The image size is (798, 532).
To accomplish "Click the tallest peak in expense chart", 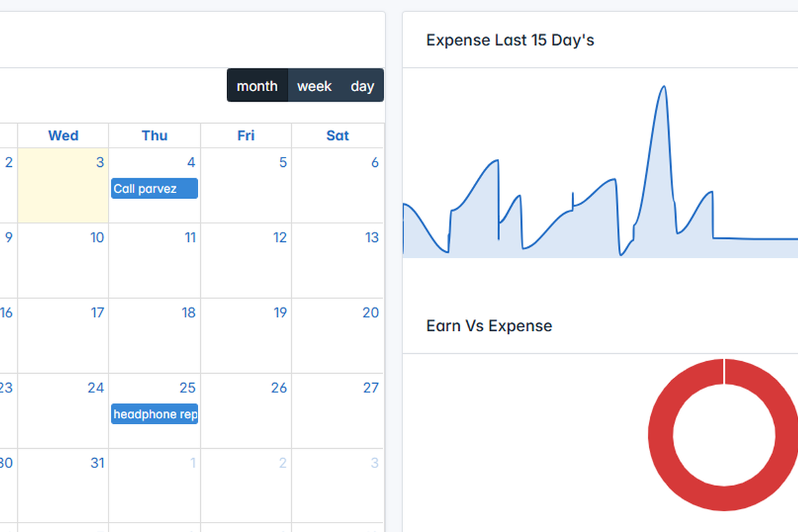I will 662,88.
